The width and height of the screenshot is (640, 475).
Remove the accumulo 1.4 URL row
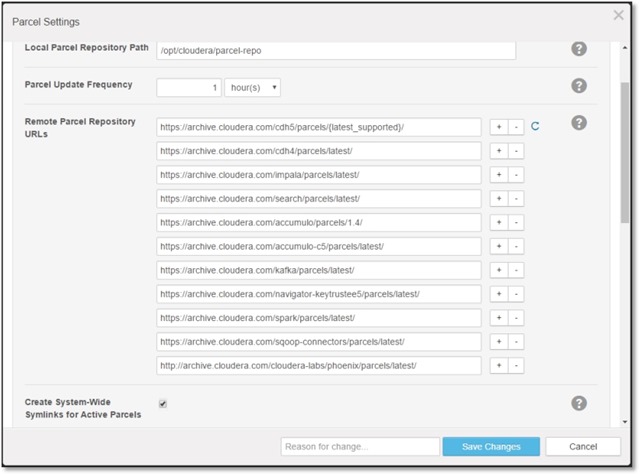coord(516,222)
